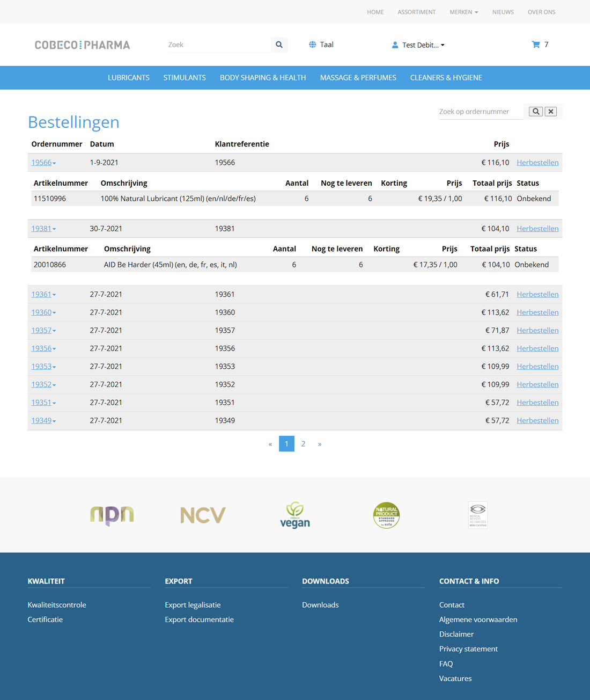Open the Test Debit account dropdown

coord(423,45)
